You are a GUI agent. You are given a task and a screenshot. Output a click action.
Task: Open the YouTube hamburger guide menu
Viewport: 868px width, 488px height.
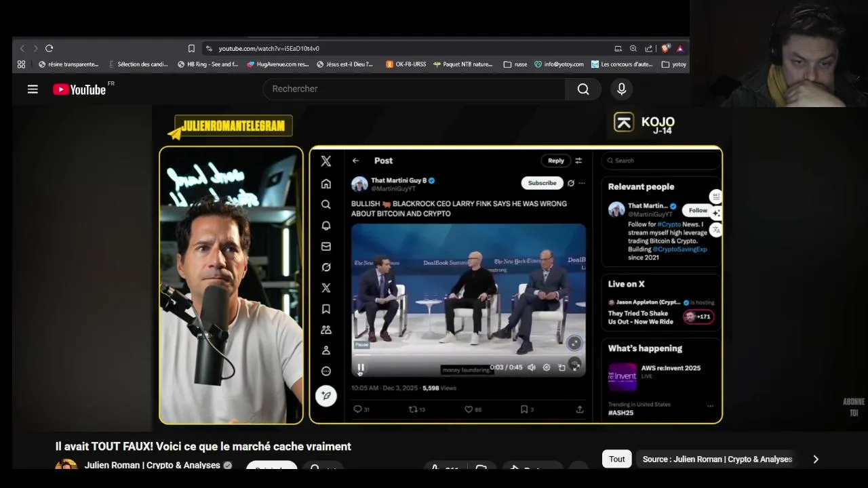[33, 89]
